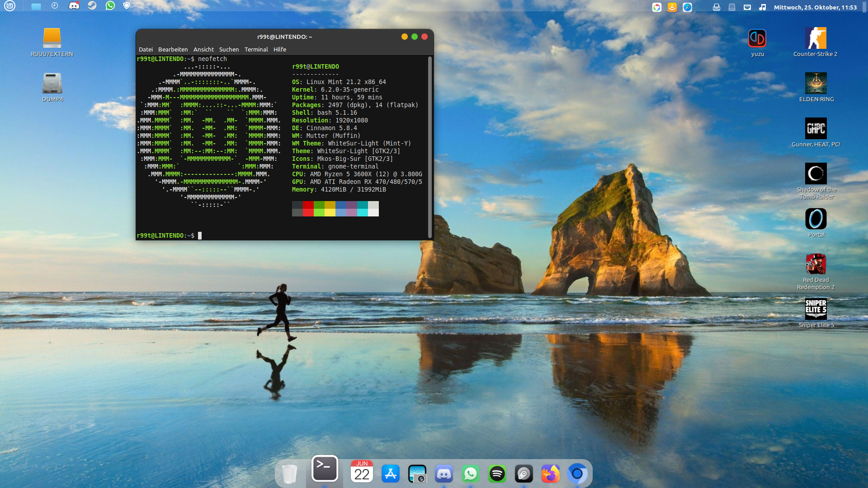The height and width of the screenshot is (488, 868).
Task: Open the Hilfe menu in the terminal
Action: click(279, 49)
